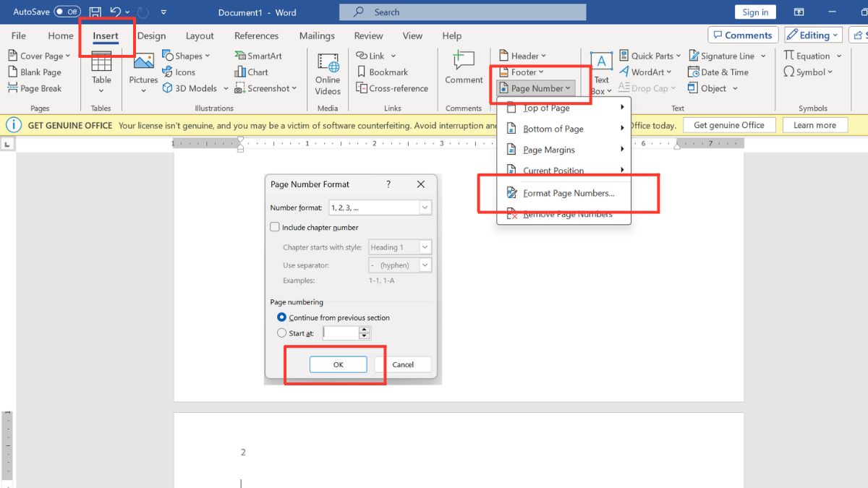
Task: Click the Sign in button
Action: pyautogui.click(x=755, y=12)
